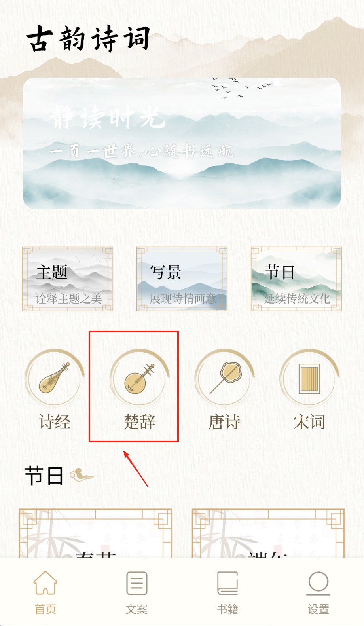Image resolution: width=364 pixels, height=626 pixels.
Task: Open the 文案 document icon
Action: [x=136, y=582]
